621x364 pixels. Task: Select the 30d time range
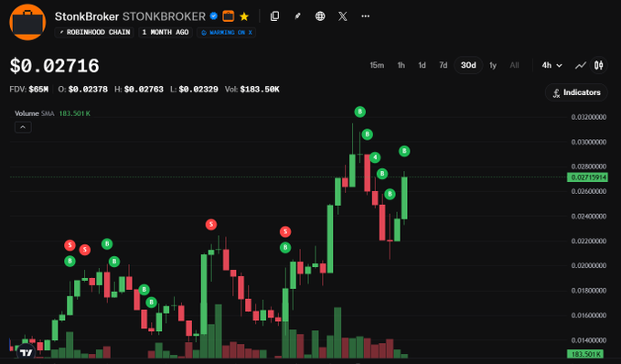tap(468, 65)
